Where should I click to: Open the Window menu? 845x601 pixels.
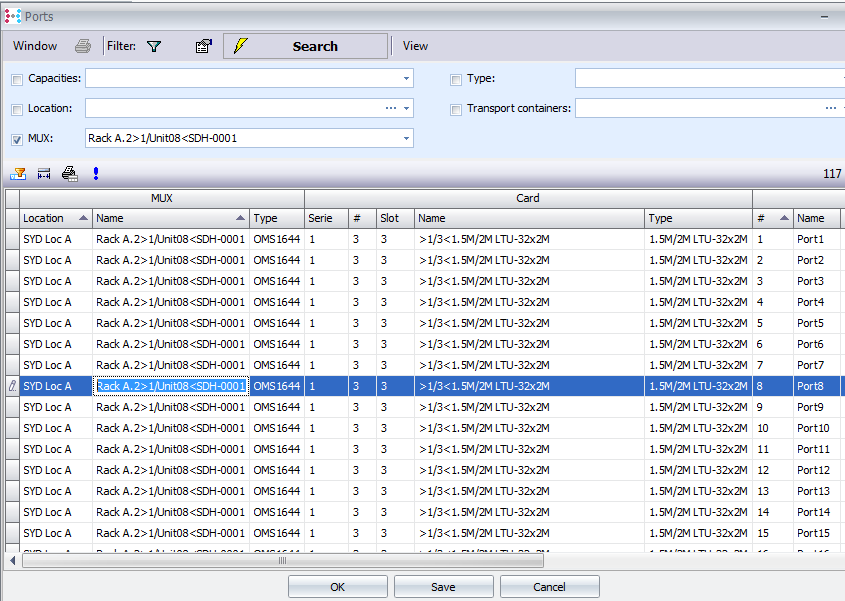(35, 46)
